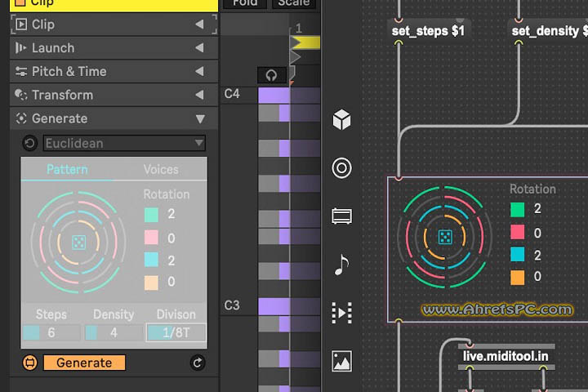Click the yellow loop start marker
This screenshot has height=392, width=588.
[x=305, y=42]
